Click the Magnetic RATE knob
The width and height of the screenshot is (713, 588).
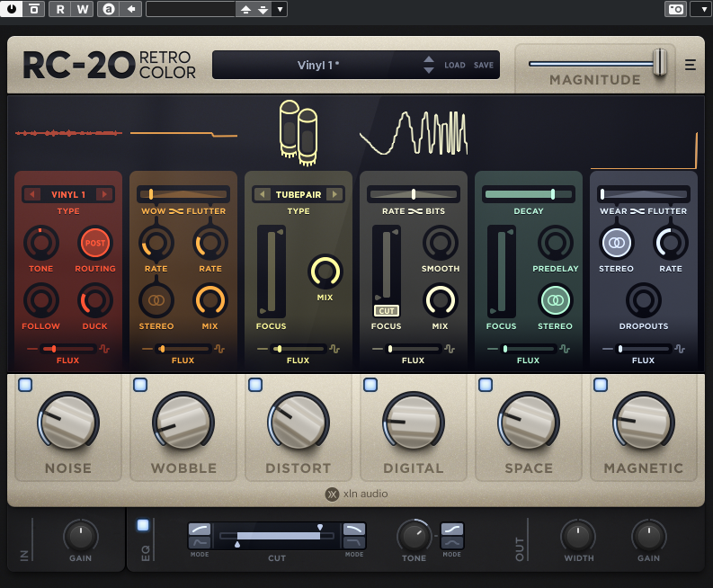(671, 243)
